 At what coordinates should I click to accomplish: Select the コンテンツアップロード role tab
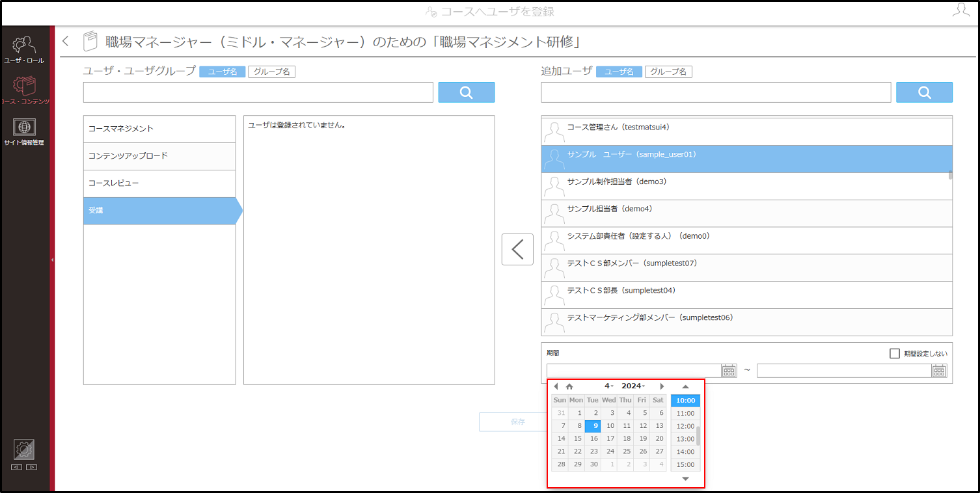159,156
